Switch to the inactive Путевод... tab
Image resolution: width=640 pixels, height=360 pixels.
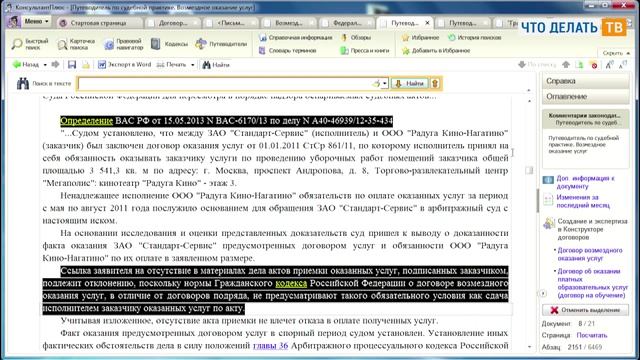coord(462,23)
